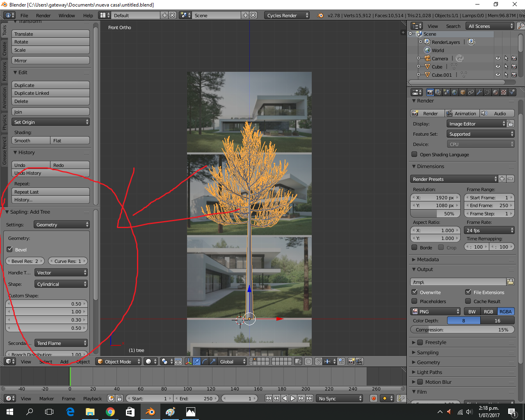The image size is (525, 420).
Task: Click the output folder browse icon
Action: (x=510, y=282)
